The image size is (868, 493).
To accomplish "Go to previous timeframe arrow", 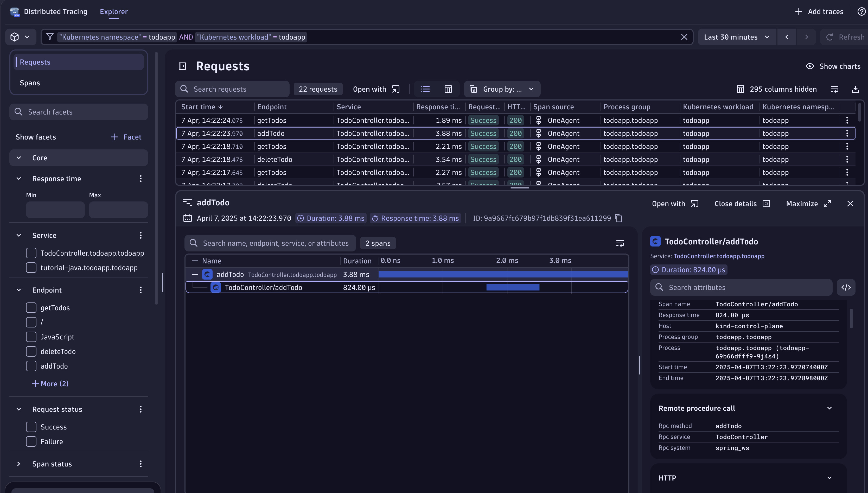I will click(x=787, y=37).
